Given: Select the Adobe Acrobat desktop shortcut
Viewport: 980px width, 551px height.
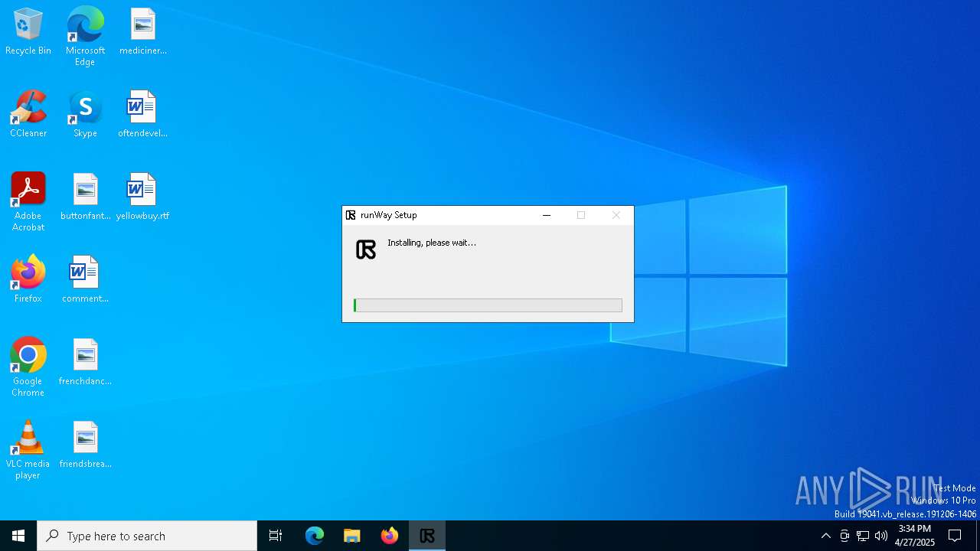Looking at the screenshot, I should click(x=28, y=202).
